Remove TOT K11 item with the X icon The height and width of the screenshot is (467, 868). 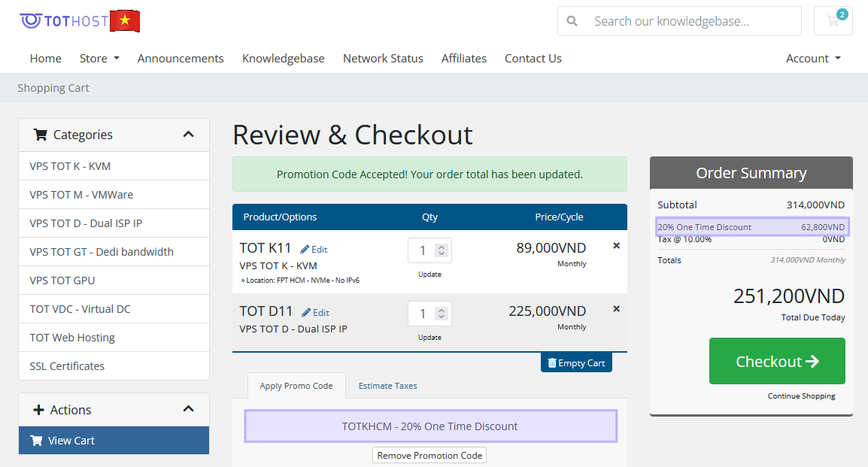click(617, 246)
